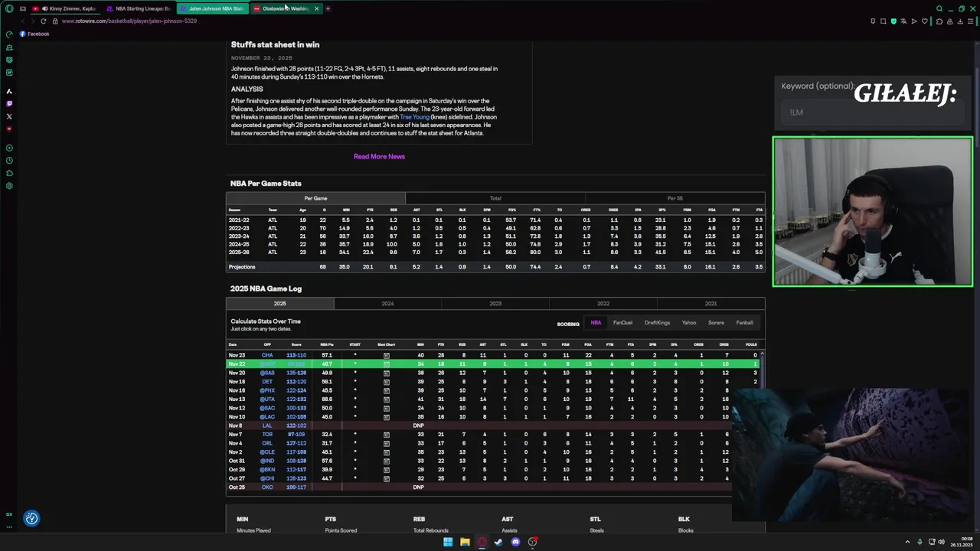Open Opera GX taskbar icon
This screenshot has width=980, height=551.
click(x=482, y=542)
